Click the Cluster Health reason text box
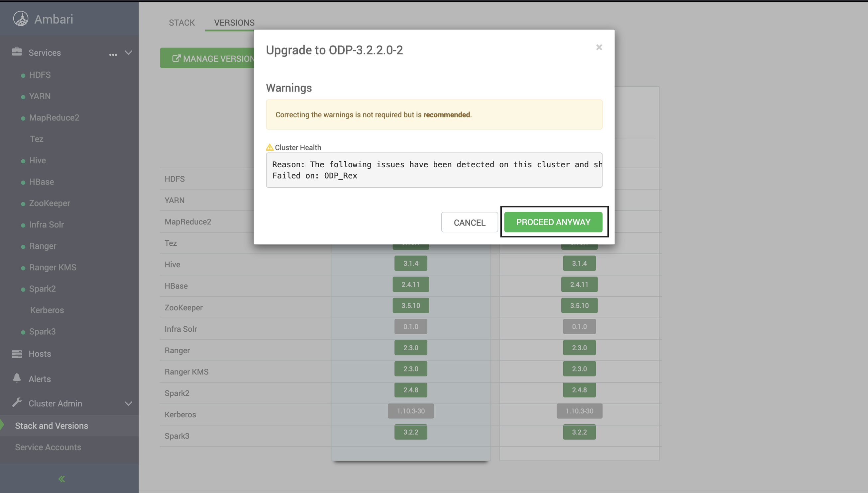This screenshot has height=493, width=868. (x=434, y=170)
